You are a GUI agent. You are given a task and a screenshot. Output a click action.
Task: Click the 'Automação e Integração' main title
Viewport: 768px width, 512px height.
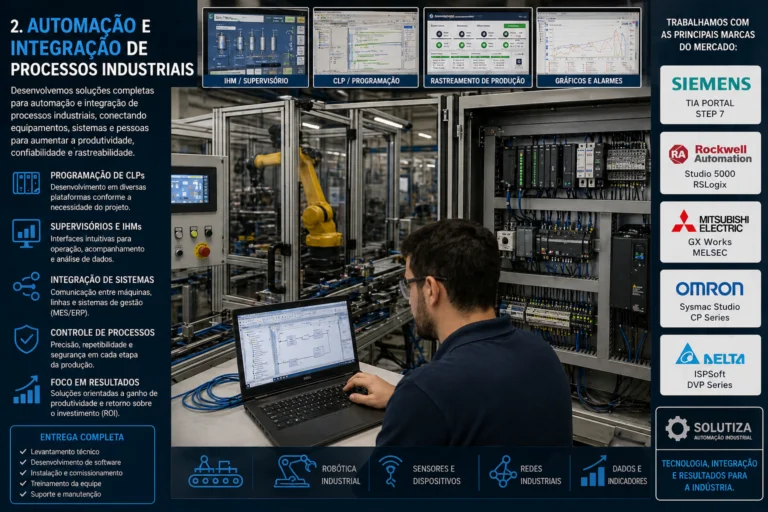(102, 47)
